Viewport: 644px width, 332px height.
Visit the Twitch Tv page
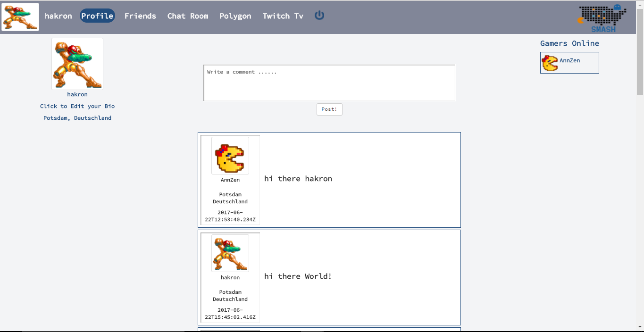[x=282, y=16]
